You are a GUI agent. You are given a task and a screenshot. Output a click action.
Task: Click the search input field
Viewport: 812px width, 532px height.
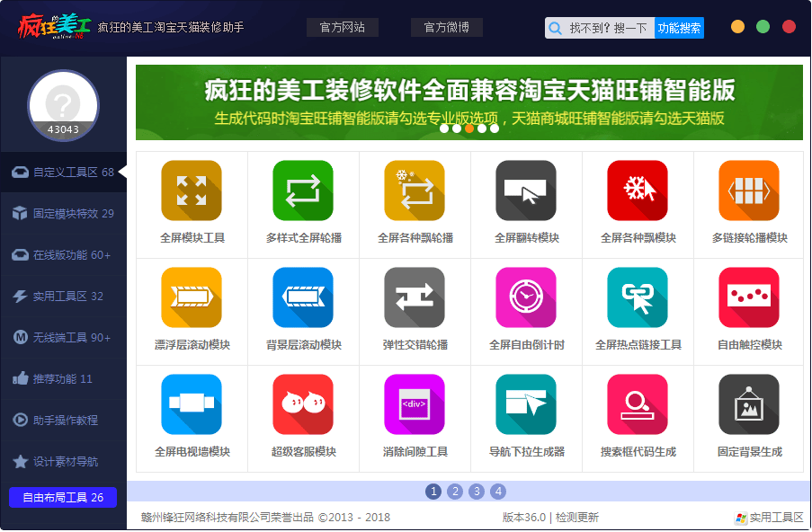[608, 29]
